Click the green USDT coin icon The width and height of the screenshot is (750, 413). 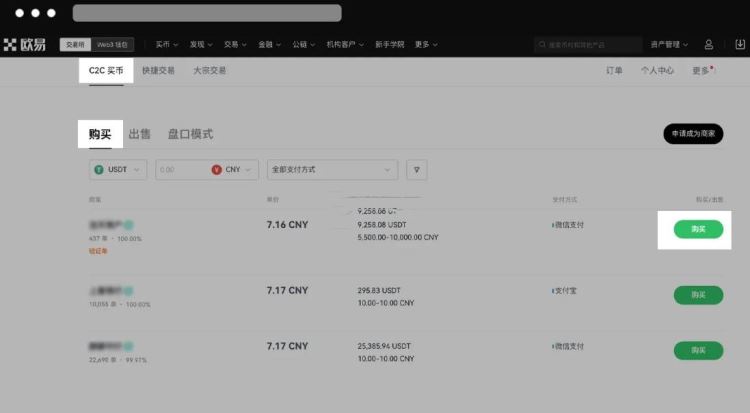[98, 170]
